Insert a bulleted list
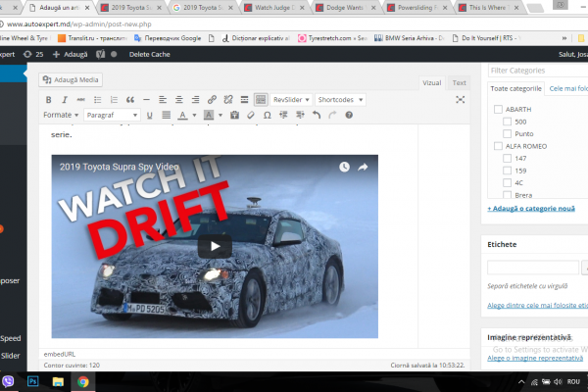 tap(97, 100)
